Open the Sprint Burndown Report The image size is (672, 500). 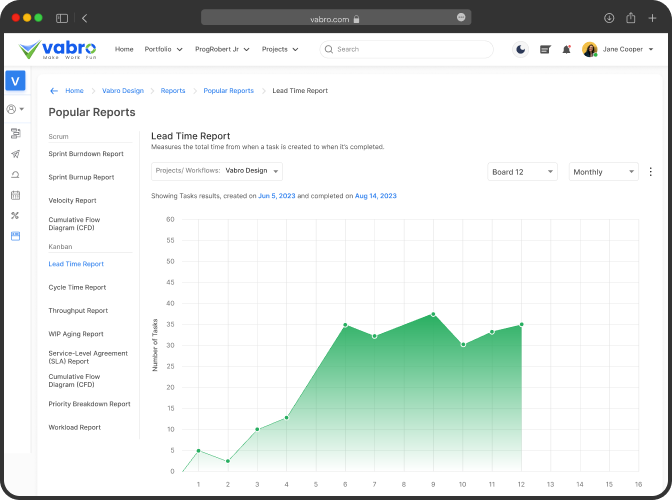pyautogui.click(x=86, y=154)
